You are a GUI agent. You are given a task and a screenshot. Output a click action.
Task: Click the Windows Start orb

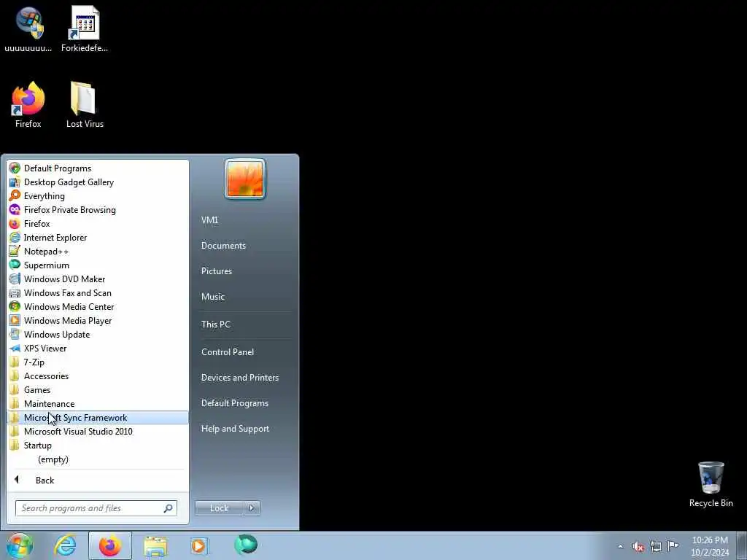20,545
